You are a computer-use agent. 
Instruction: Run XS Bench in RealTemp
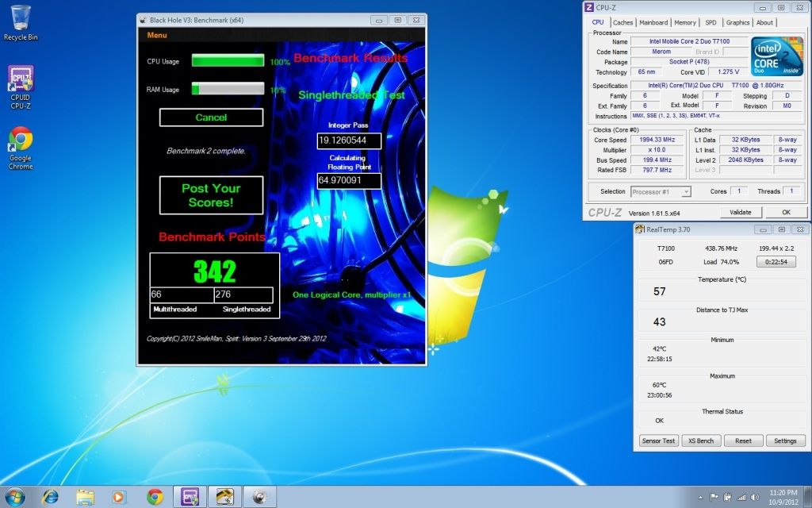(701, 441)
